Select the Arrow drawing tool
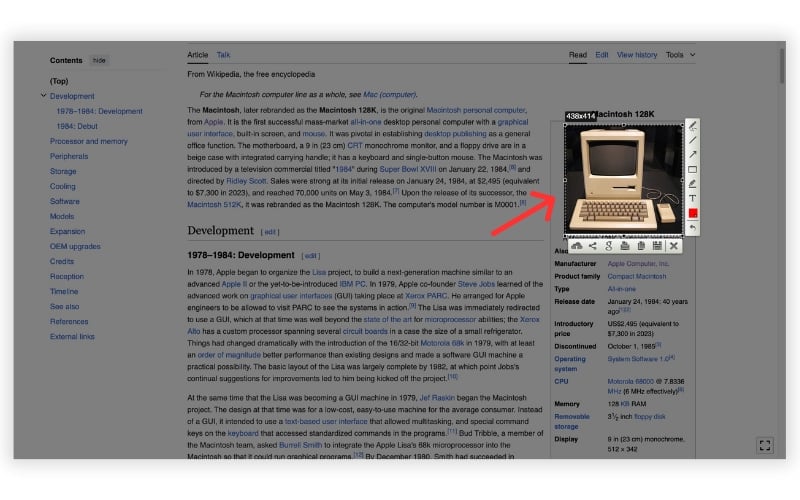The image size is (800, 500). (x=692, y=155)
